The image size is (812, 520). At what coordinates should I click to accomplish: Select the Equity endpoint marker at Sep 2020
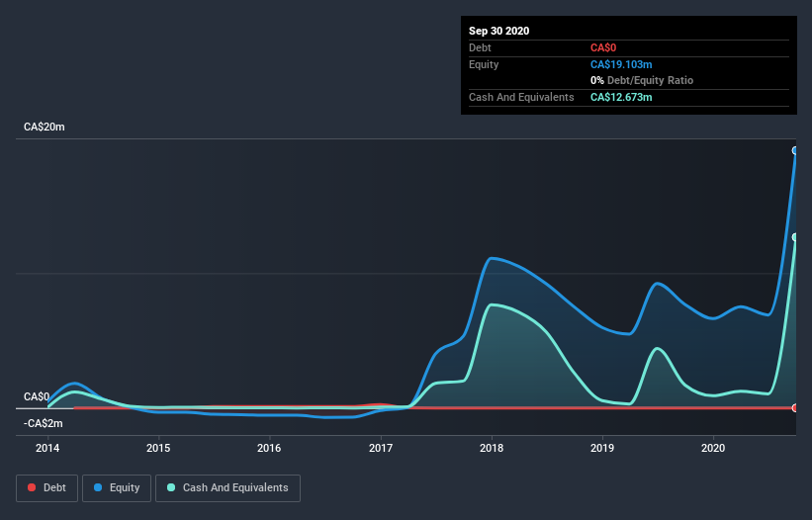(x=795, y=150)
